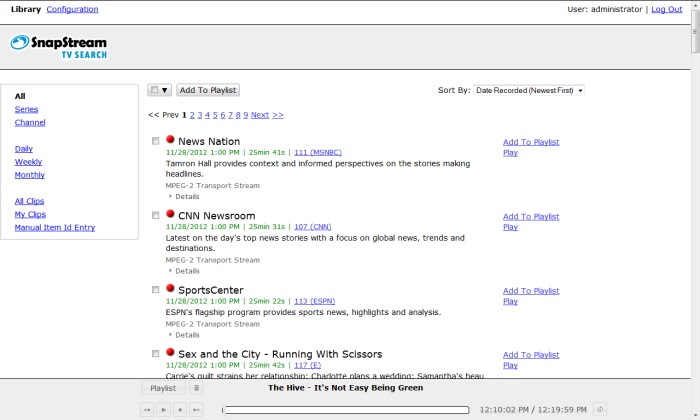Image resolution: width=700 pixels, height=420 pixels.
Task: Click the fast-forward button in the player
Action: coord(196,409)
